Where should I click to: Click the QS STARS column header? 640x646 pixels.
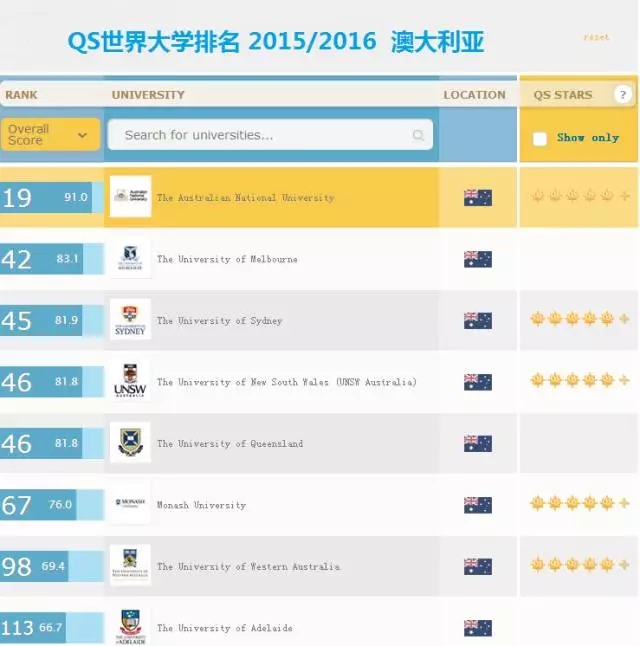pos(563,95)
